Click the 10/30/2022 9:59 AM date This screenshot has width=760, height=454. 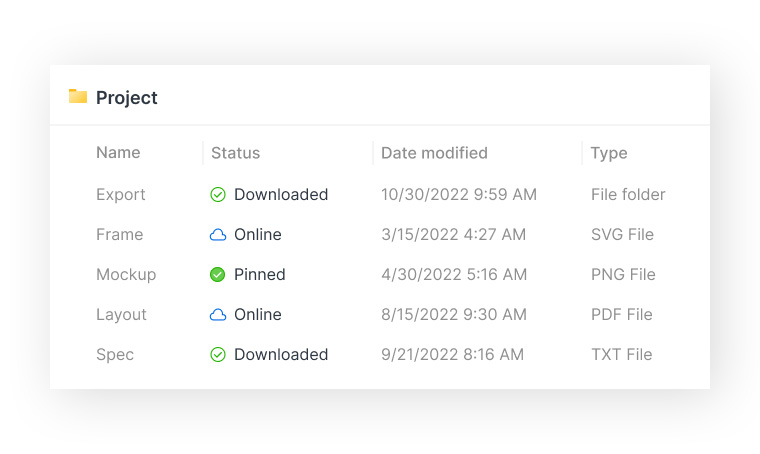(x=459, y=195)
